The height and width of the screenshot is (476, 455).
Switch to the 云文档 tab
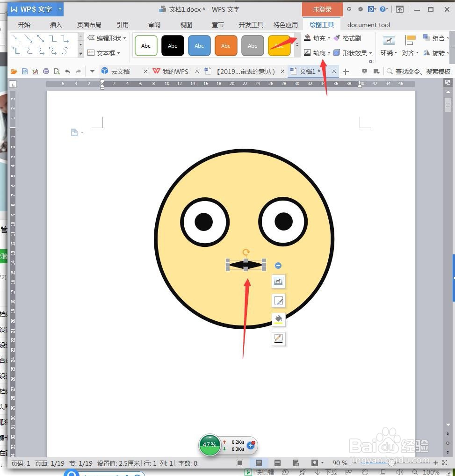(x=120, y=72)
